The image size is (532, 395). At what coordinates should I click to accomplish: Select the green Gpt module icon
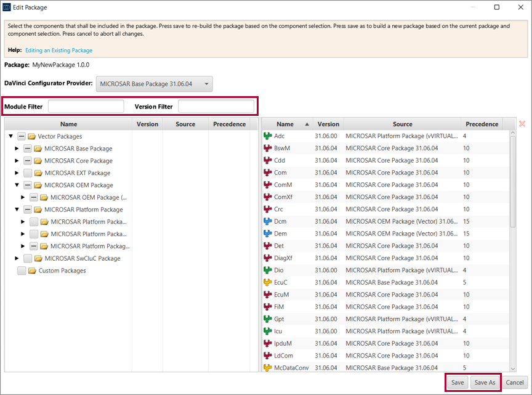tap(268, 319)
